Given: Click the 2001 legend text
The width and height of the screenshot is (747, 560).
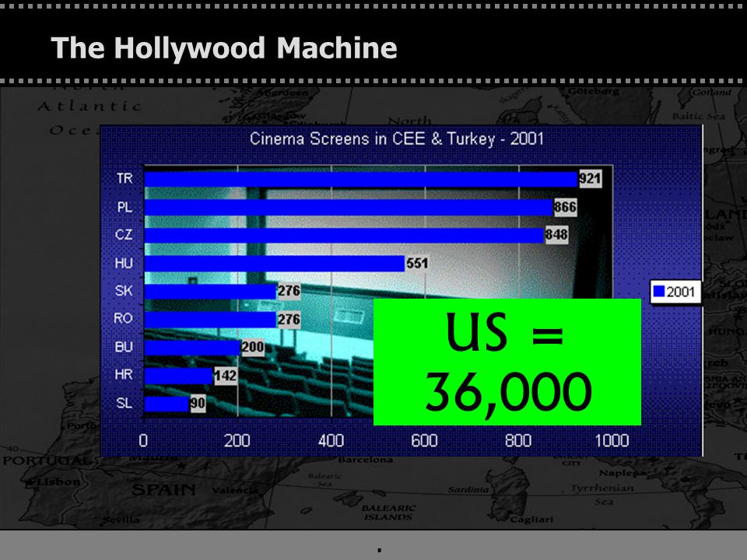Looking at the screenshot, I should coord(681,292).
